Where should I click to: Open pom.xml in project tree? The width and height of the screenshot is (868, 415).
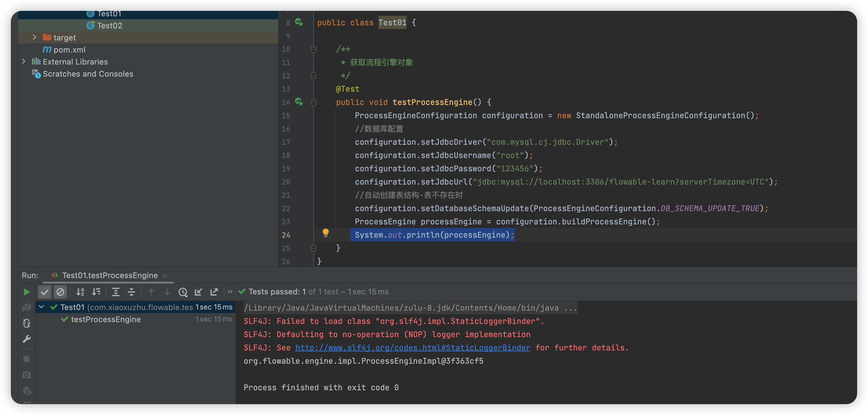pos(69,49)
